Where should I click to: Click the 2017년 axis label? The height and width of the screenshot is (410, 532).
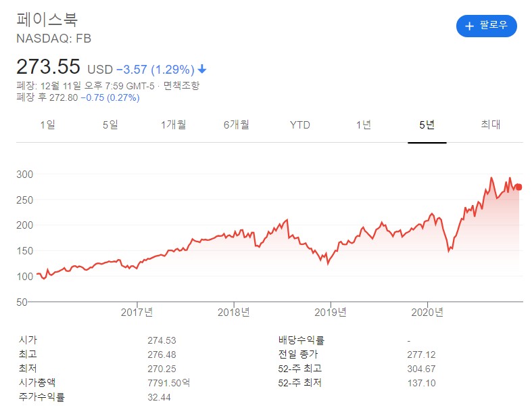point(137,312)
